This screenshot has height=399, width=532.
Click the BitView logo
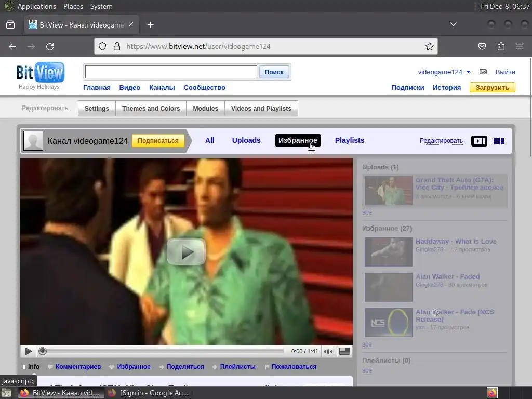[41, 72]
